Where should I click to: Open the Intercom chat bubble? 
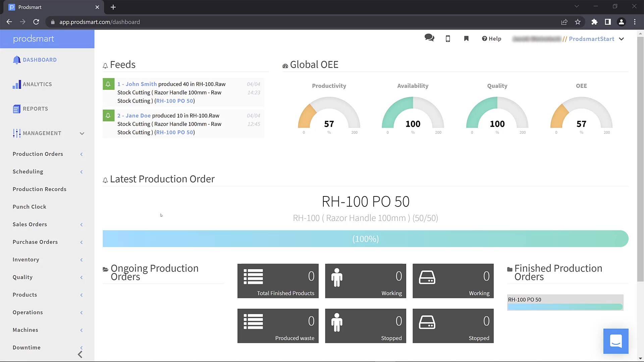pos(616,341)
